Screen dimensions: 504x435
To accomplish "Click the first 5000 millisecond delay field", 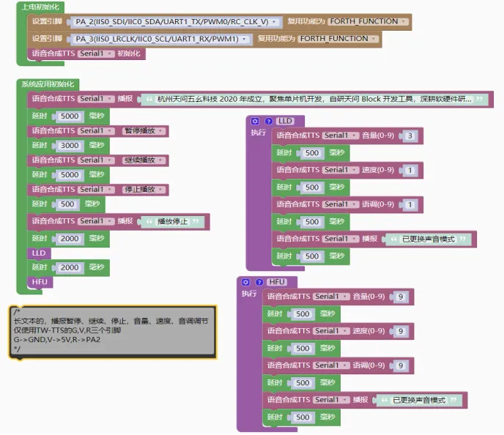I will (x=70, y=116).
